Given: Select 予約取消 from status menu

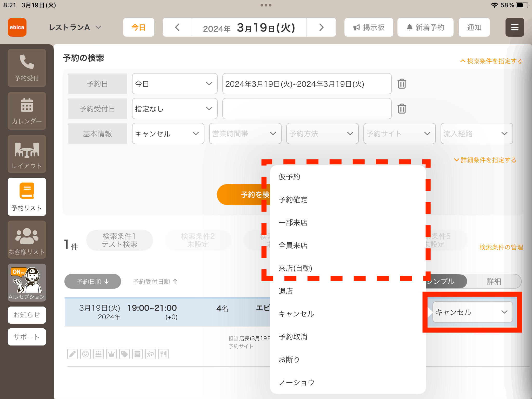Looking at the screenshot, I should click(348, 337).
